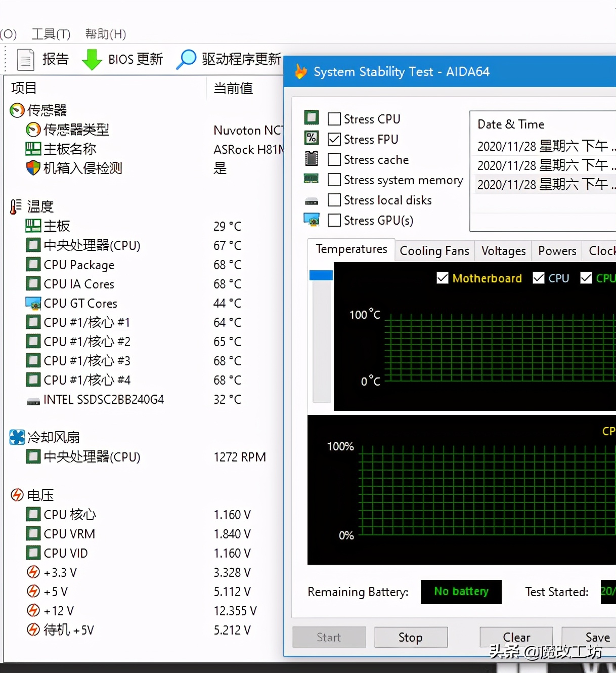Click the green BIOS update arrow icon
Screen dimensions: 616x673
(x=92, y=60)
